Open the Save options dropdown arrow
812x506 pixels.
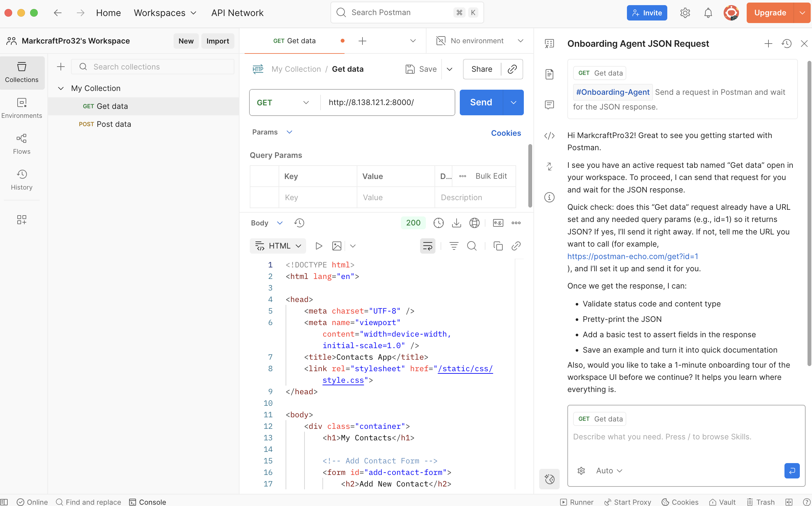click(449, 69)
